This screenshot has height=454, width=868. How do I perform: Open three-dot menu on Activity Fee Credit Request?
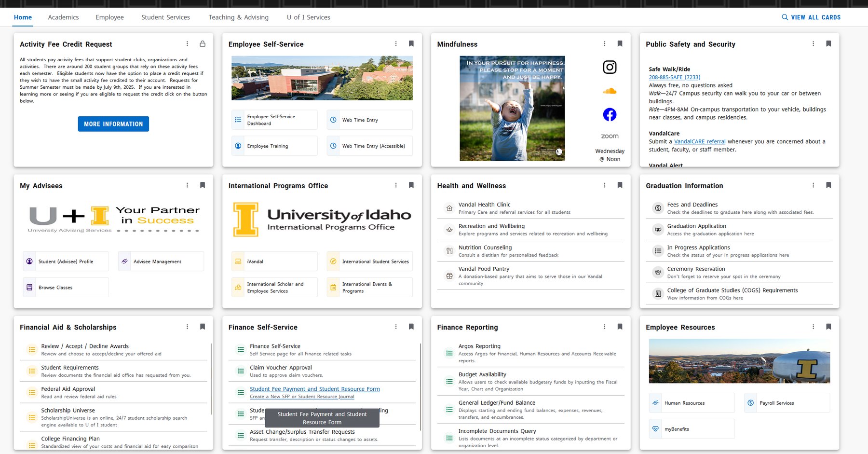coord(188,44)
